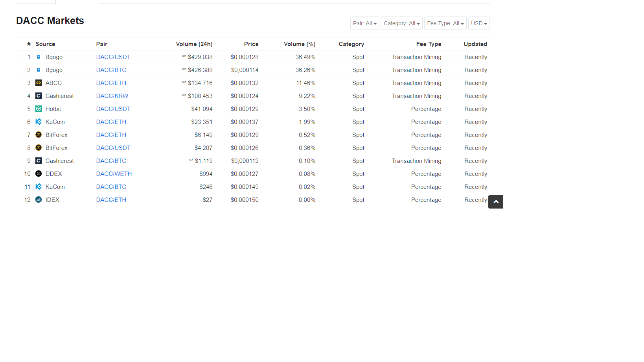
Task: Click the Source column header
Action: pyautogui.click(x=45, y=44)
